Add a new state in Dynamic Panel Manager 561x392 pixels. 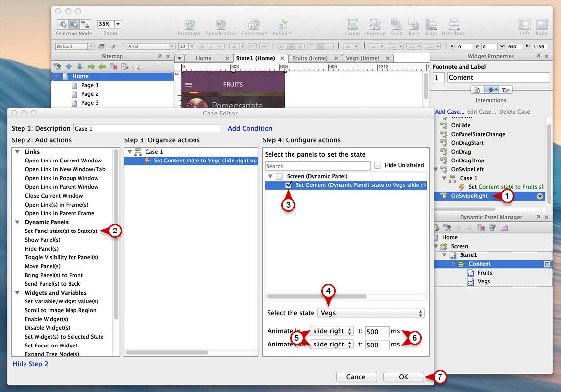[x=446, y=227]
